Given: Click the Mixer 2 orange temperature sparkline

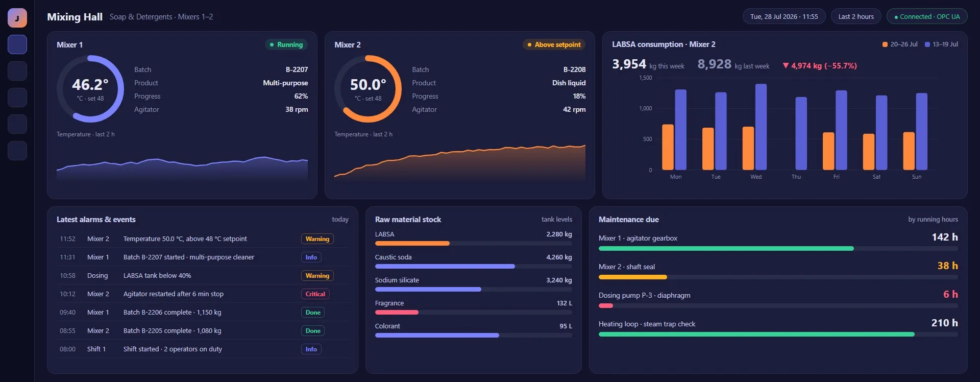Looking at the screenshot, I should 460,162.
